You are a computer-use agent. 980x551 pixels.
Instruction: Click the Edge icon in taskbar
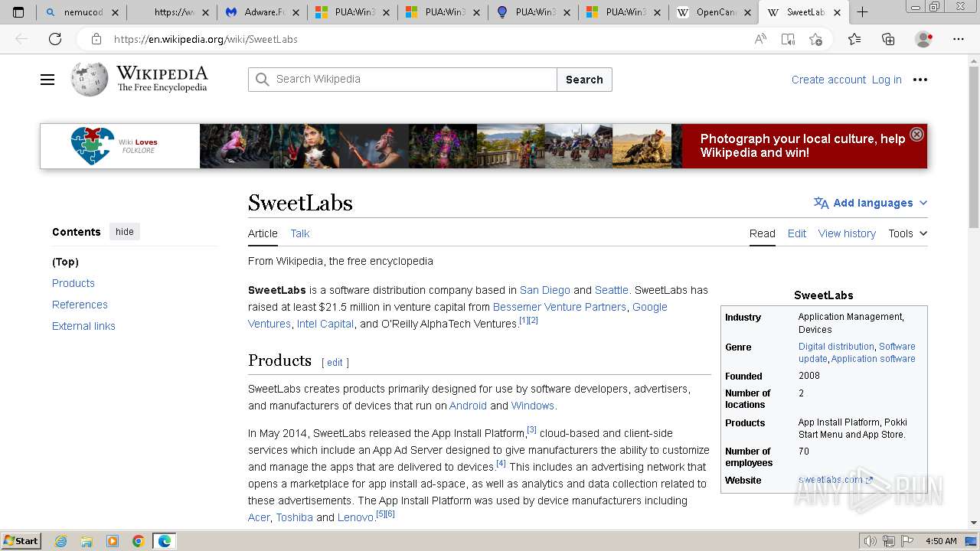coord(165,541)
